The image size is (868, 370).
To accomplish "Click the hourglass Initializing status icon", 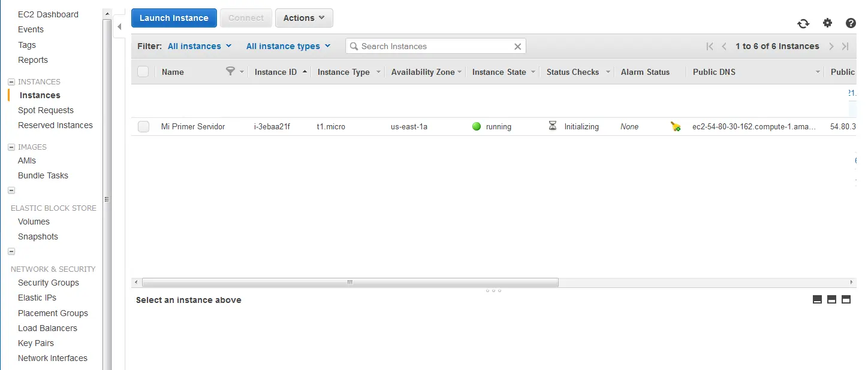I will coord(553,126).
